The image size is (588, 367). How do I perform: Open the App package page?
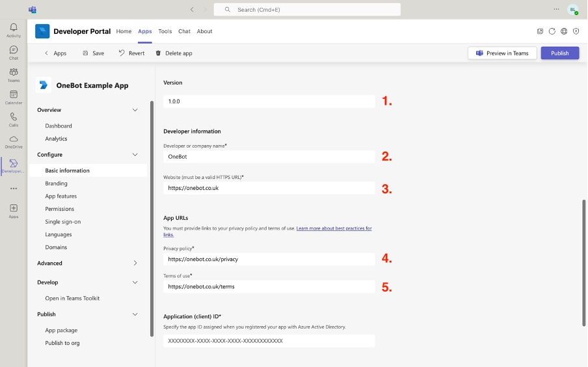[x=62, y=330]
